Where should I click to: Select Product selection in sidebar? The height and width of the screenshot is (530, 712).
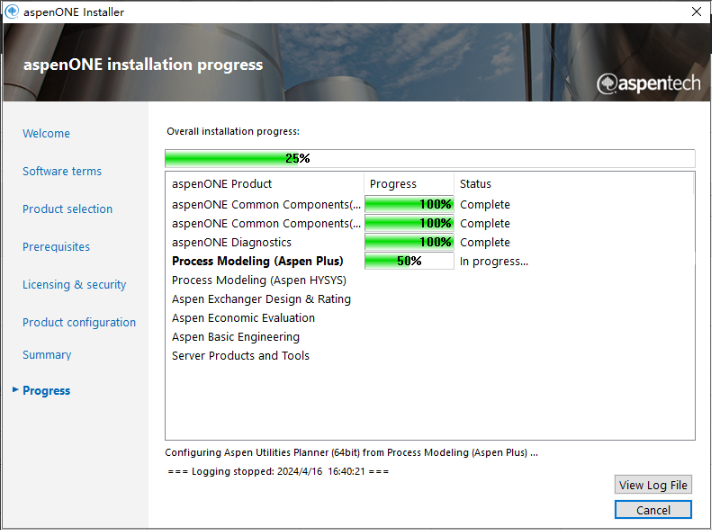click(x=68, y=209)
